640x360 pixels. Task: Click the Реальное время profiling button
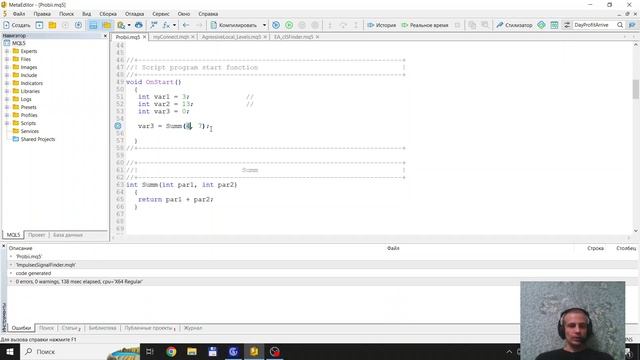(x=425, y=25)
